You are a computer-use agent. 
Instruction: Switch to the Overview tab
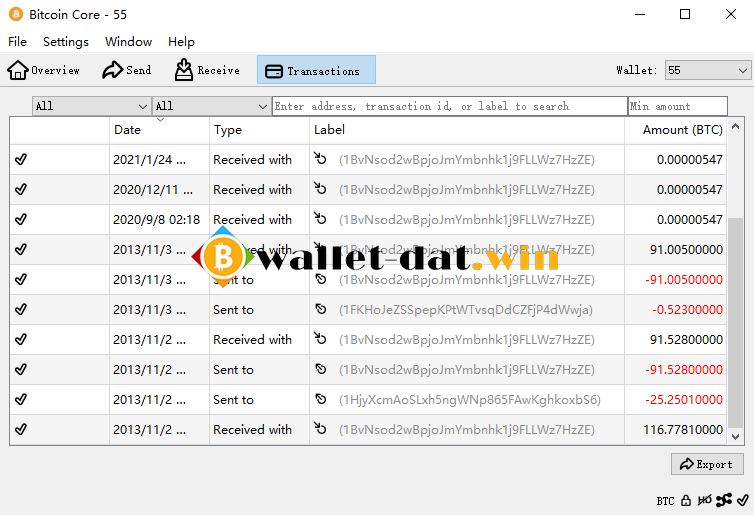point(44,70)
